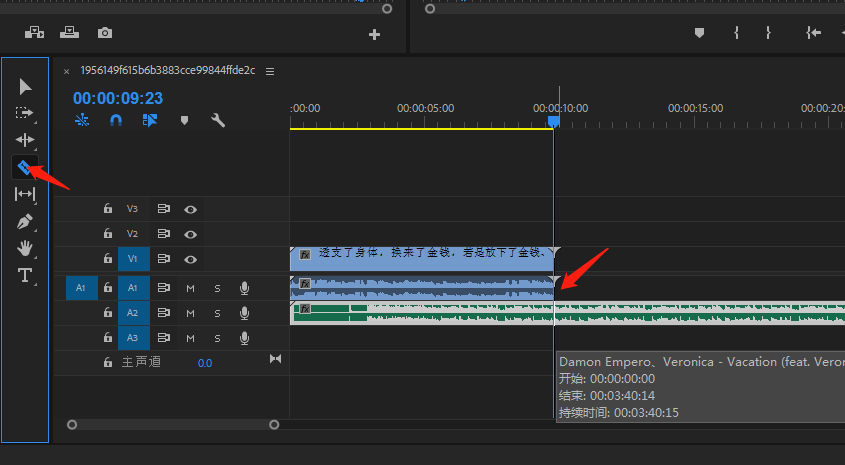845x465 pixels.
Task: Select the Type tool
Action: pos(25,275)
